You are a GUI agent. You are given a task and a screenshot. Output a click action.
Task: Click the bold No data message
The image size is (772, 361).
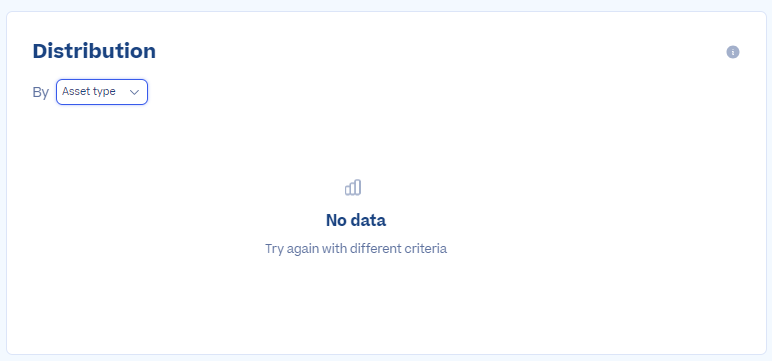(x=356, y=220)
